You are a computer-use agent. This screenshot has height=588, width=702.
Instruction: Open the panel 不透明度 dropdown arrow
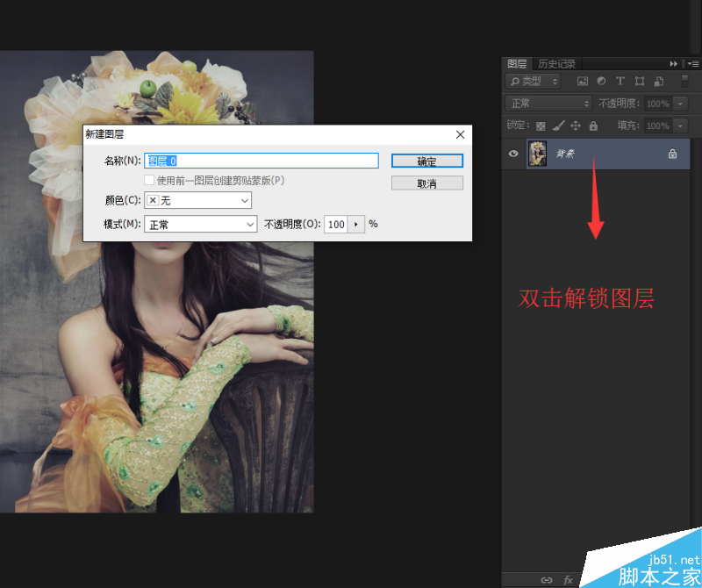[x=681, y=104]
